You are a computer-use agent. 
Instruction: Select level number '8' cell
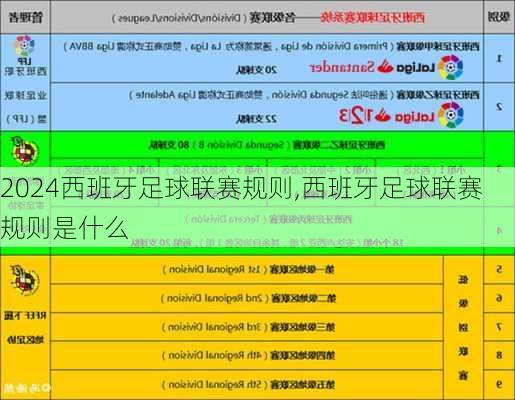pyautogui.click(x=499, y=355)
